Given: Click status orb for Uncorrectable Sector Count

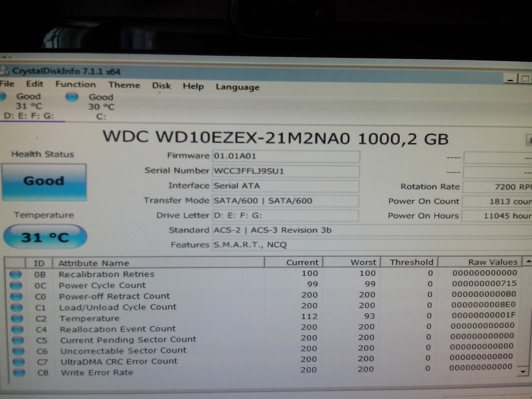Looking at the screenshot, I should tap(18, 351).
